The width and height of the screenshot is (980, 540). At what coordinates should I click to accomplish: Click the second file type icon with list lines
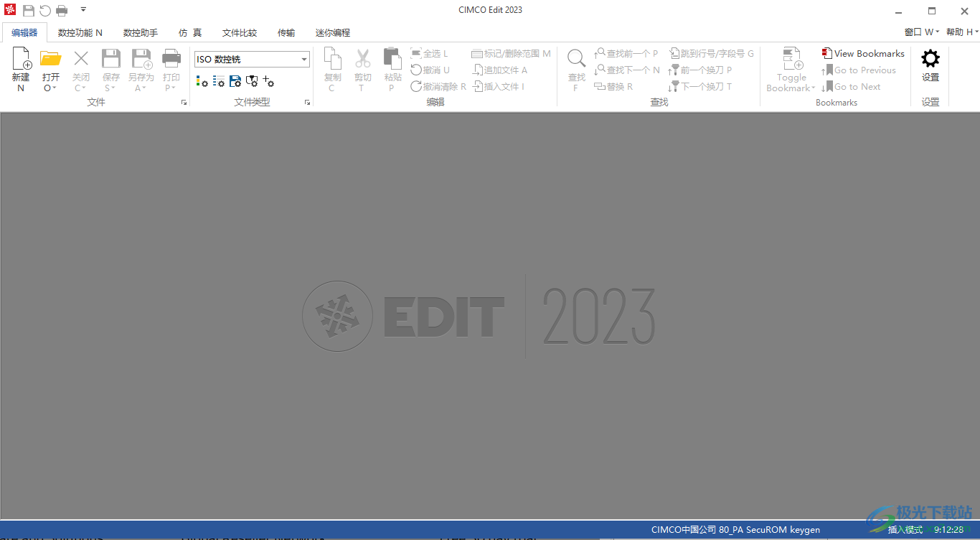219,81
